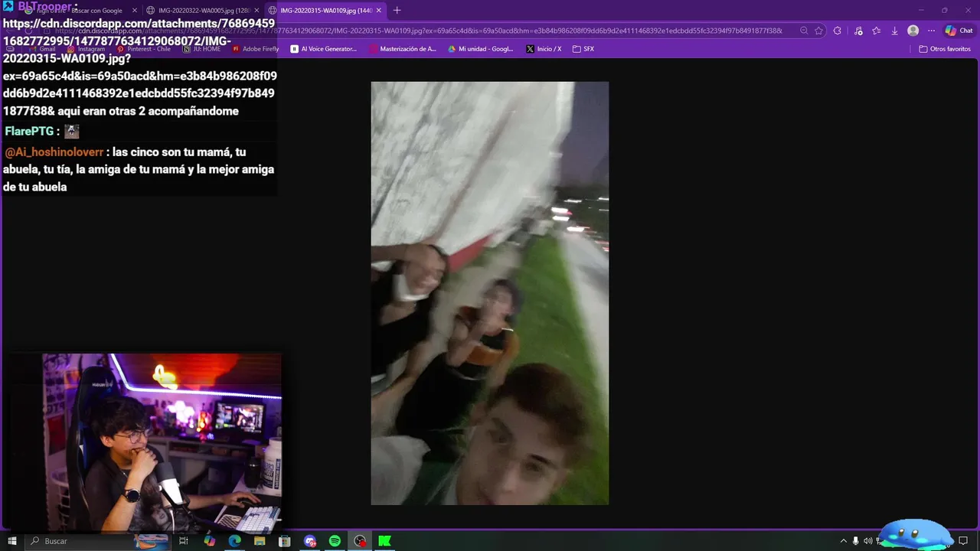Screen dimensions: 980x551
Task: Open File Explorer from the taskbar
Action: pos(260,541)
